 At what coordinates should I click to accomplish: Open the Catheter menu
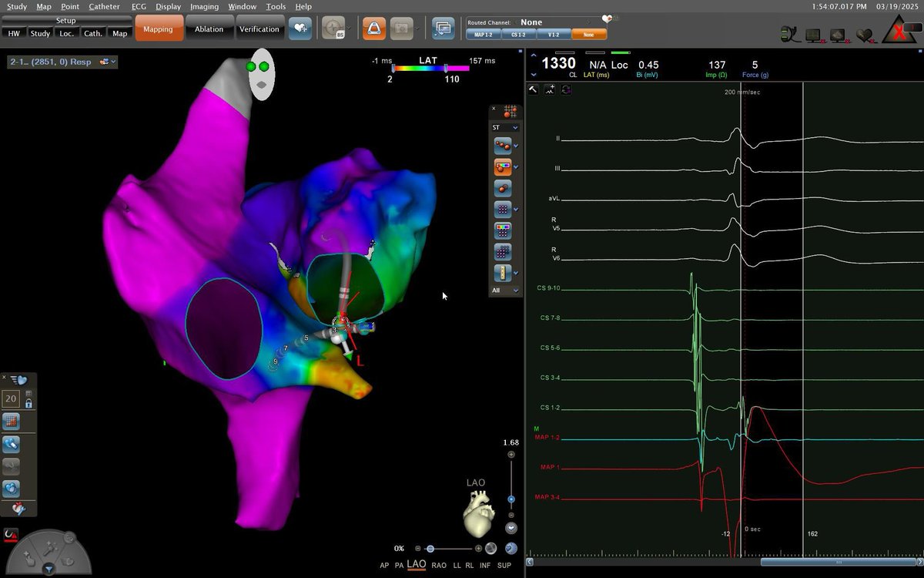click(x=104, y=6)
